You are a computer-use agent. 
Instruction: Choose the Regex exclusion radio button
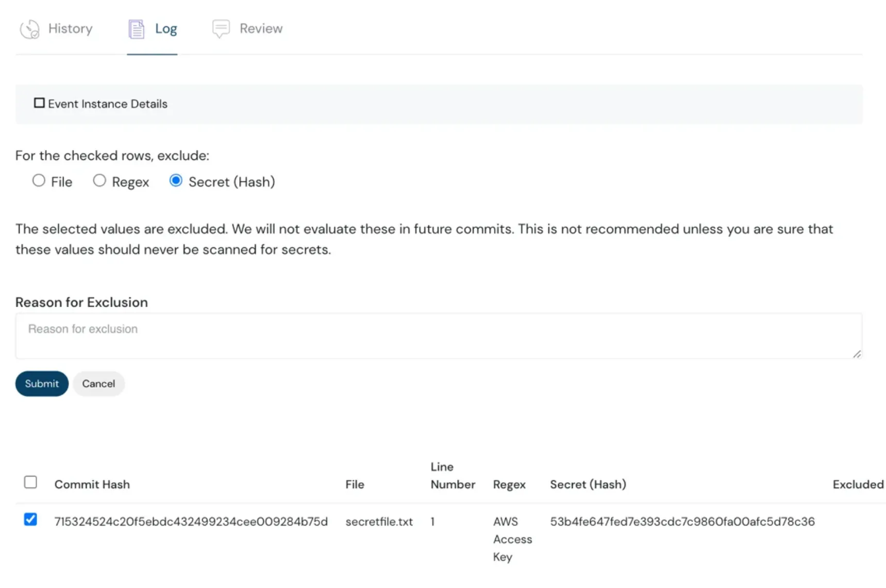tap(99, 180)
